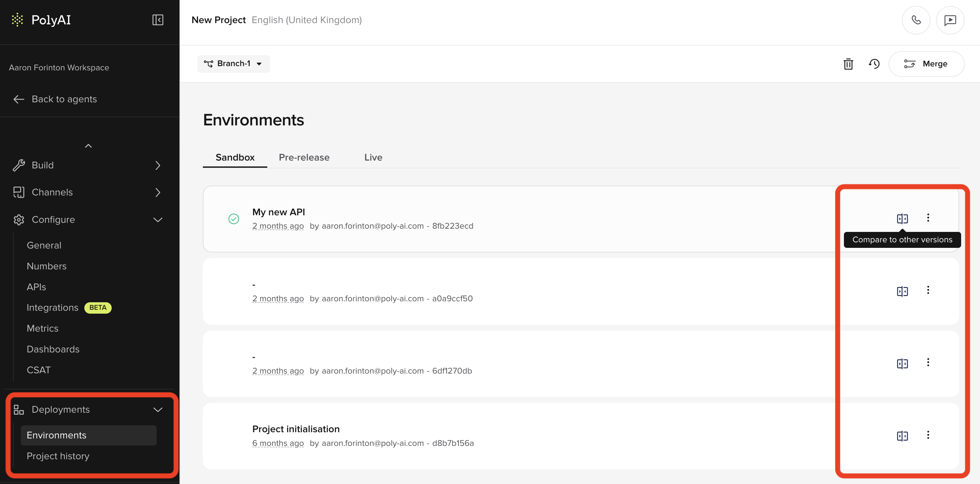Switch to the Live tab
Image resolution: width=980 pixels, height=484 pixels.
coord(373,158)
